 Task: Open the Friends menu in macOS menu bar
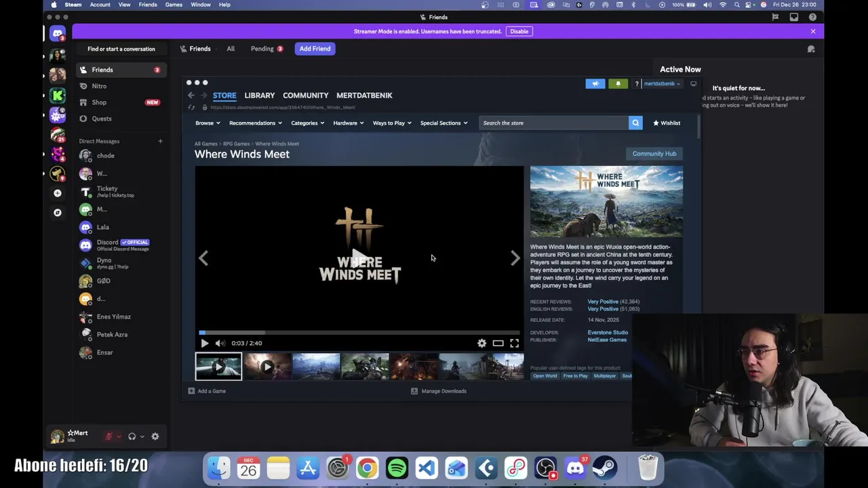(x=148, y=5)
